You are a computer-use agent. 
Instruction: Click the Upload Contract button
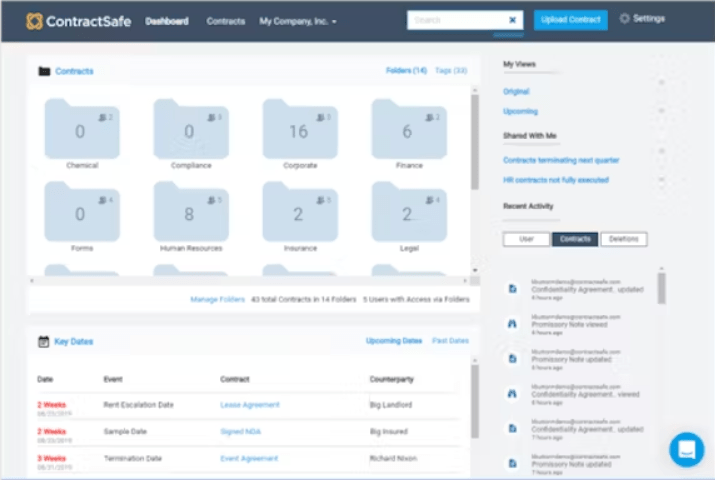pos(570,20)
